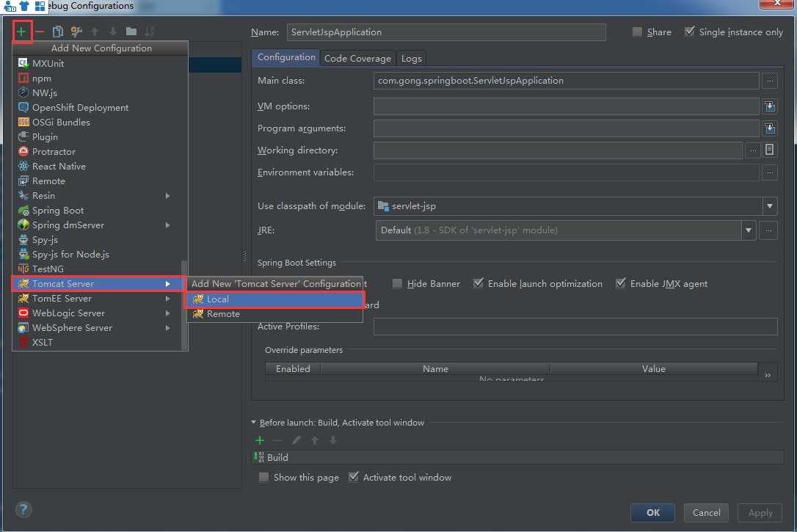Collapse the Before launch section
Image resolution: width=797 pixels, height=532 pixels.
coord(253,422)
